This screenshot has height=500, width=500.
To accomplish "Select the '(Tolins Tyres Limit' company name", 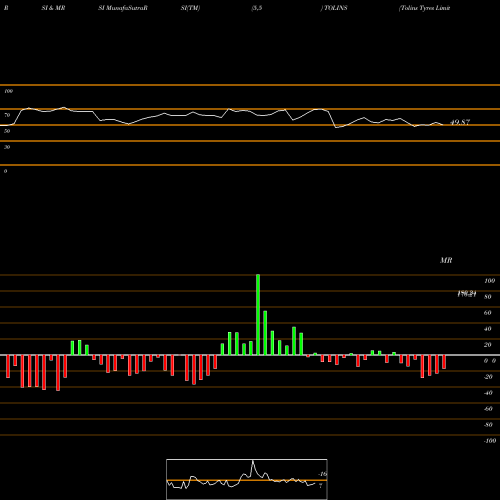I will [x=424, y=8].
